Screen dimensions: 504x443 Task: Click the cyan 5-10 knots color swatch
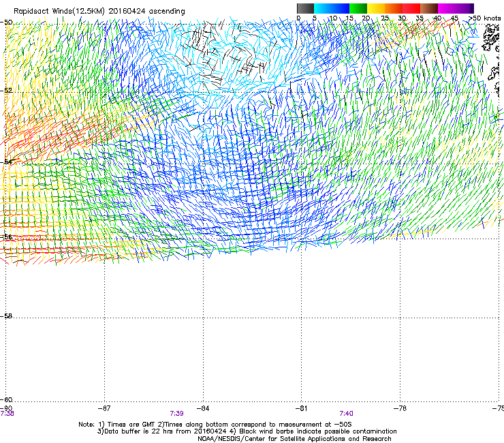coord(323,8)
